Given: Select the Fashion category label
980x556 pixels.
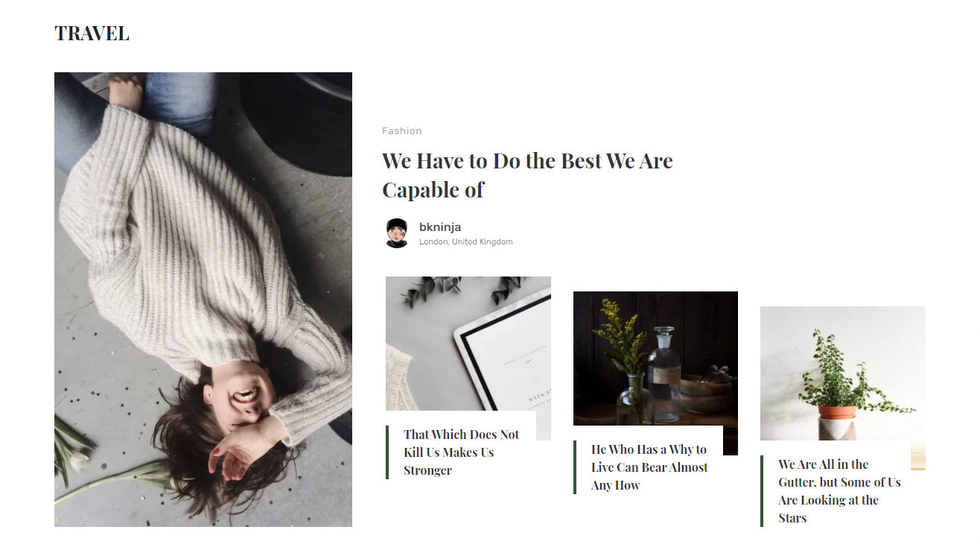Looking at the screenshot, I should (x=402, y=131).
